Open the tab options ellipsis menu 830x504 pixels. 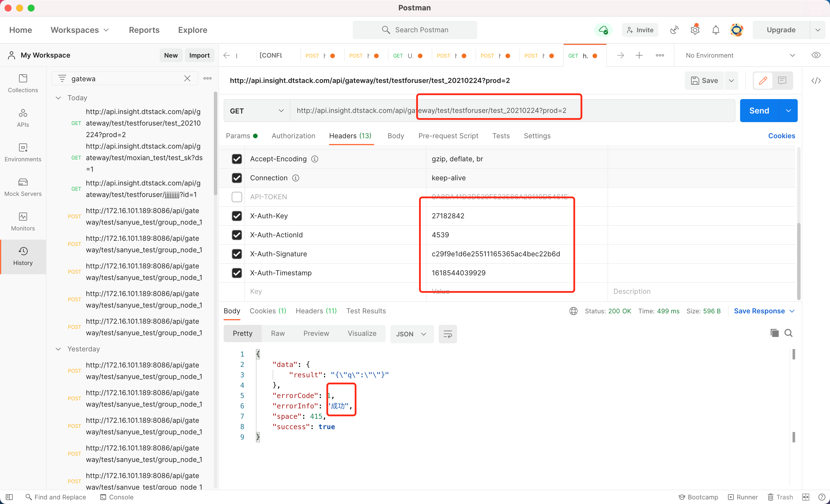[660, 55]
